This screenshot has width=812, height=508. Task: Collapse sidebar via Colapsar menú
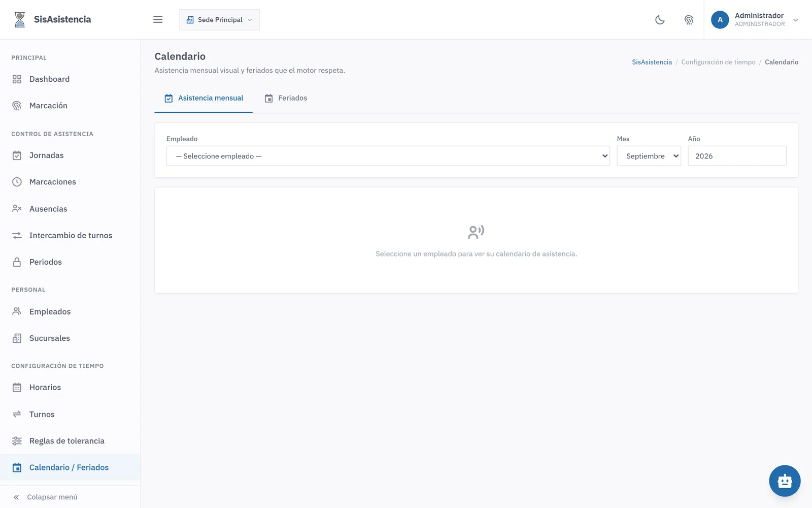pyautogui.click(x=70, y=497)
